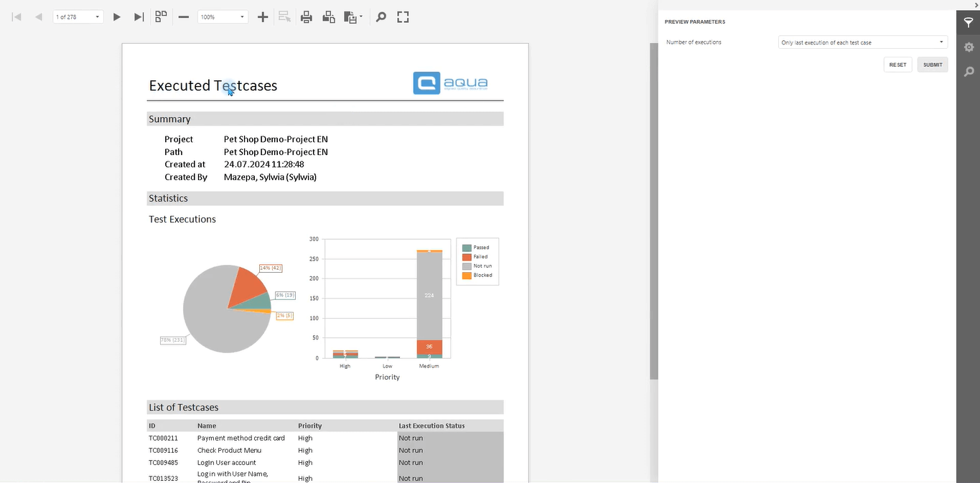The width and height of the screenshot is (980, 483).
Task: Click the Passed legend color swatch
Action: coord(467,248)
